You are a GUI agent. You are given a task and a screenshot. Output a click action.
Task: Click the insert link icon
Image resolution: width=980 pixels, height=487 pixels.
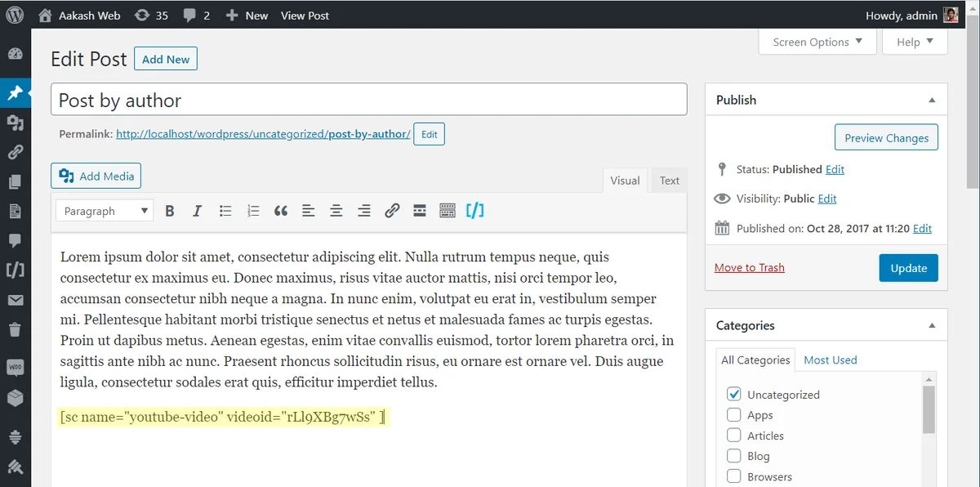pyautogui.click(x=392, y=211)
